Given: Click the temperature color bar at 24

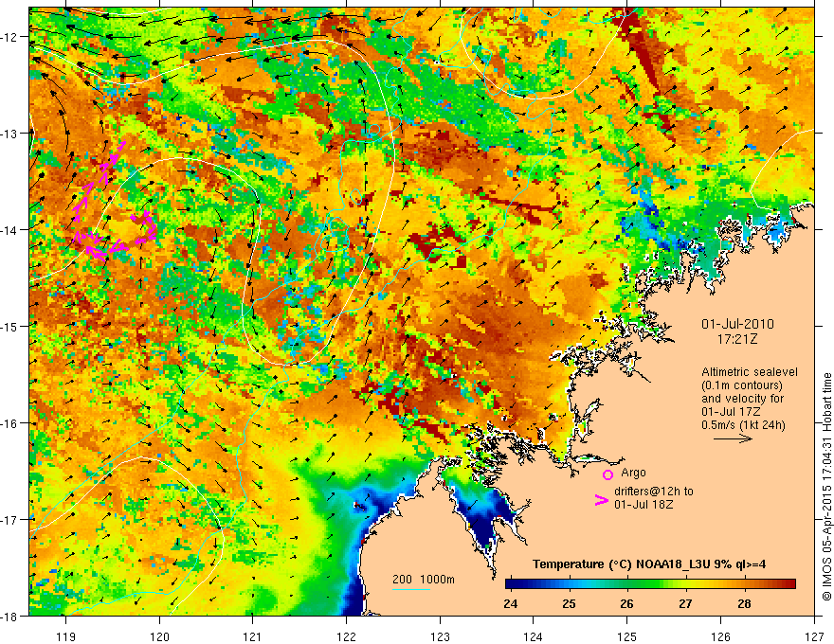Looking at the screenshot, I should click(x=511, y=584).
